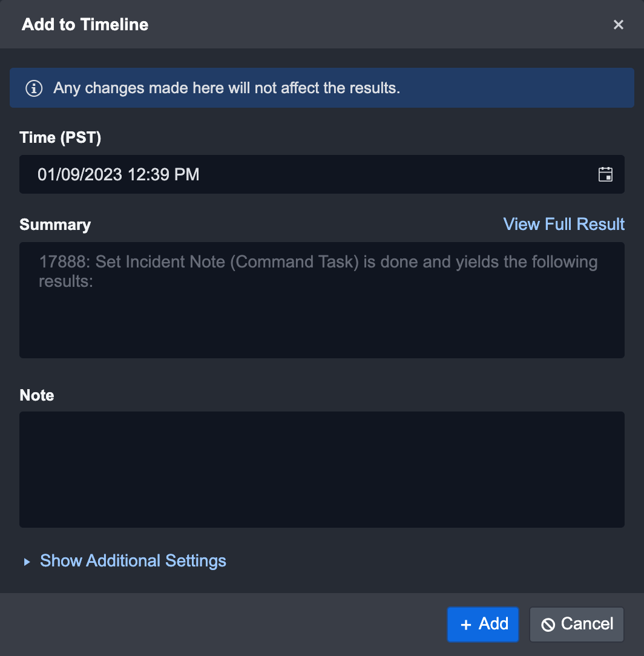This screenshot has width=644, height=656.
Task: Click inside the empty Note text area
Action: [x=321, y=469]
